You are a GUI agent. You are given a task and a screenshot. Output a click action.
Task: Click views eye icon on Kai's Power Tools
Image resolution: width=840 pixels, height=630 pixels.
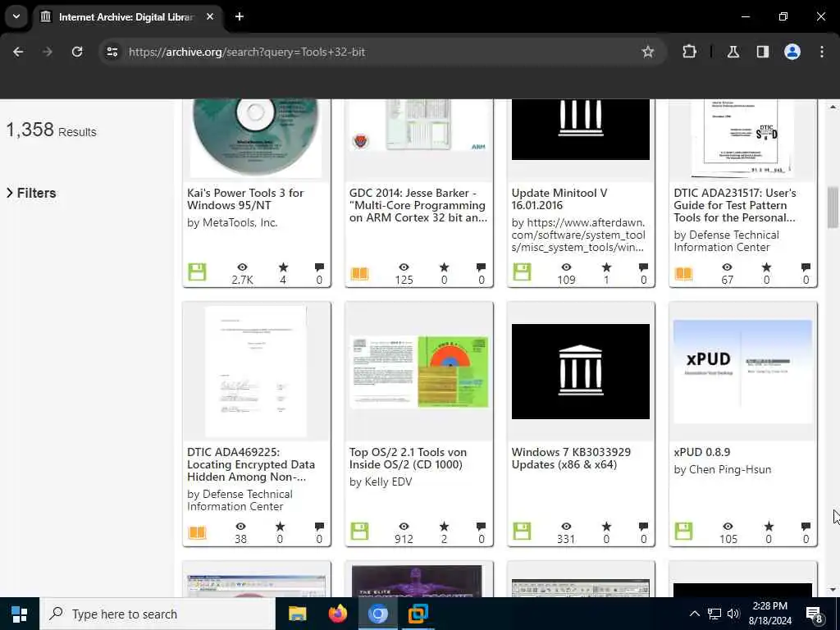(x=242, y=267)
